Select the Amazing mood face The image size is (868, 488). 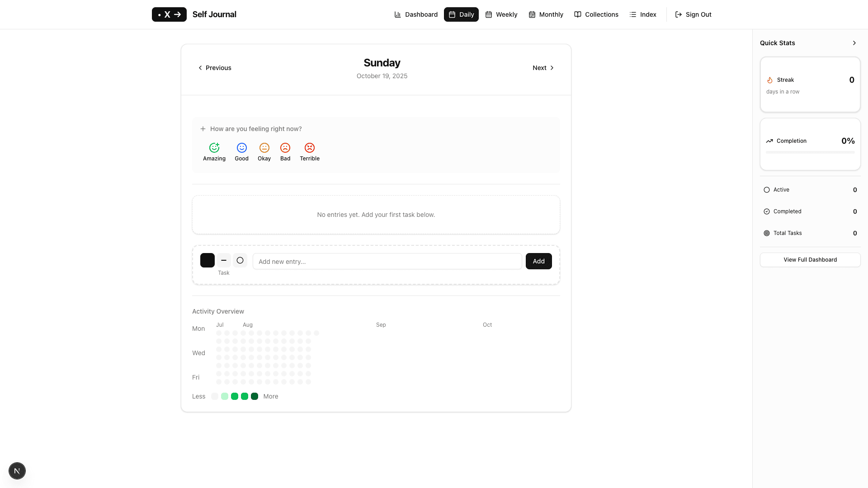pyautogui.click(x=214, y=148)
